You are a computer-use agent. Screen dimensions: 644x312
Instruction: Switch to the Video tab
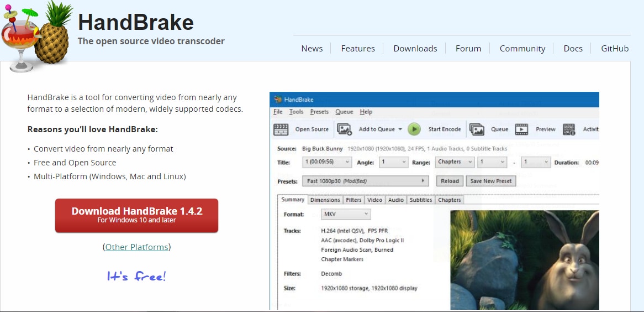tap(374, 200)
